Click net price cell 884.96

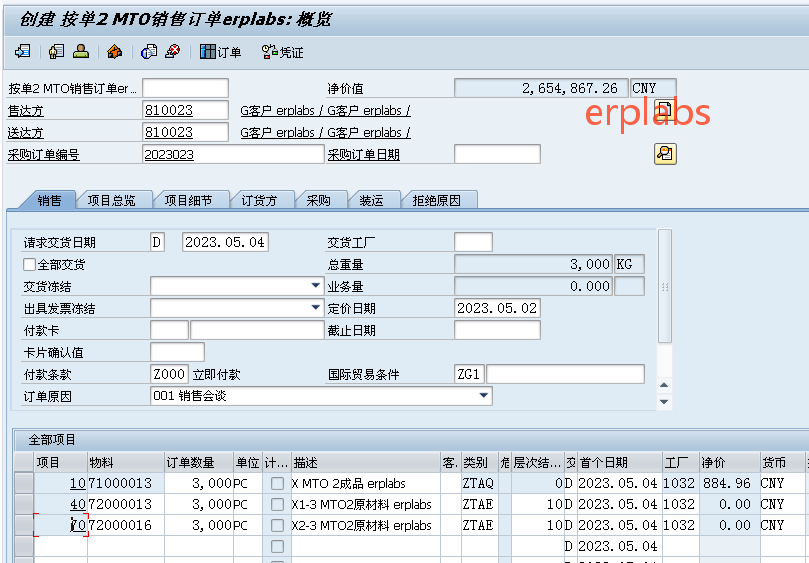730,484
